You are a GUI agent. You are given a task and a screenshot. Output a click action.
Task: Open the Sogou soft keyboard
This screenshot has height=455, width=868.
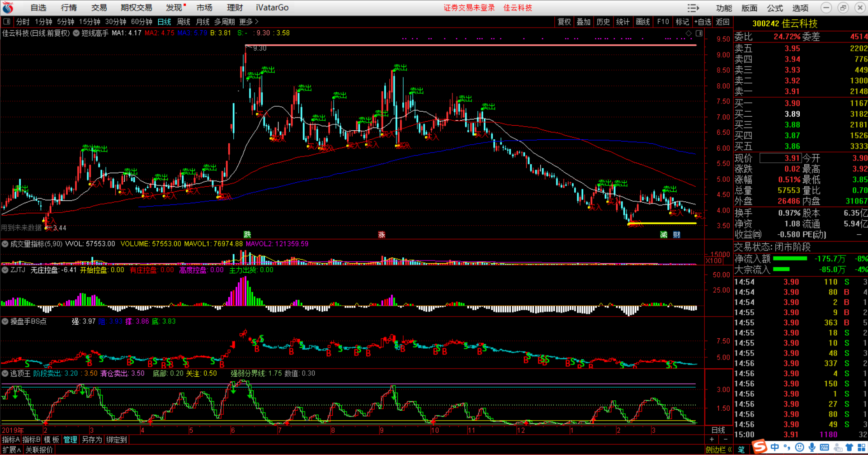tap(824, 447)
